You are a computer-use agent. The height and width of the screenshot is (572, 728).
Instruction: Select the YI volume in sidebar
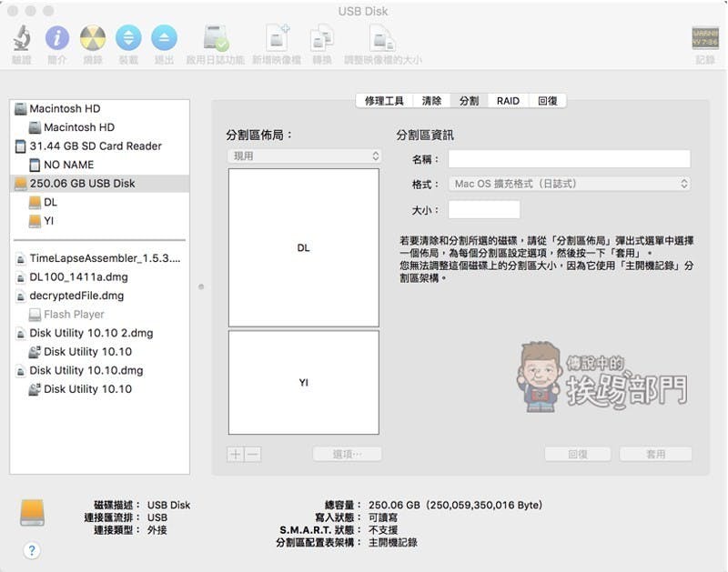point(99,221)
